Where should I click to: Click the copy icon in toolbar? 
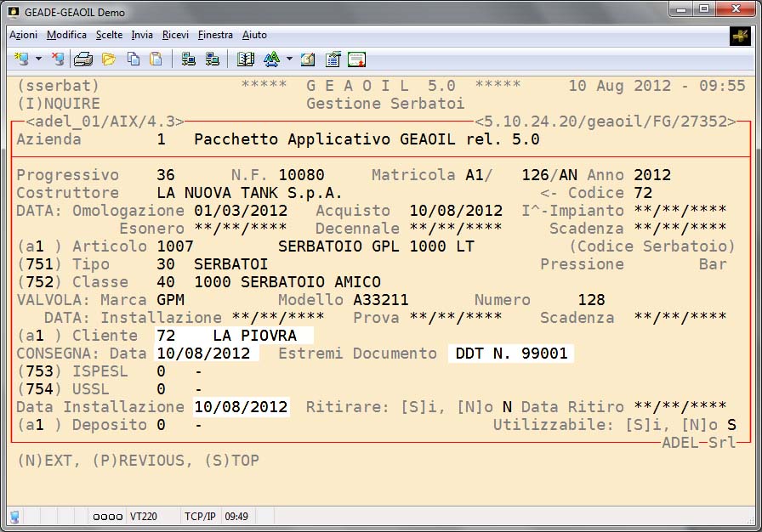[x=134, y=59]
